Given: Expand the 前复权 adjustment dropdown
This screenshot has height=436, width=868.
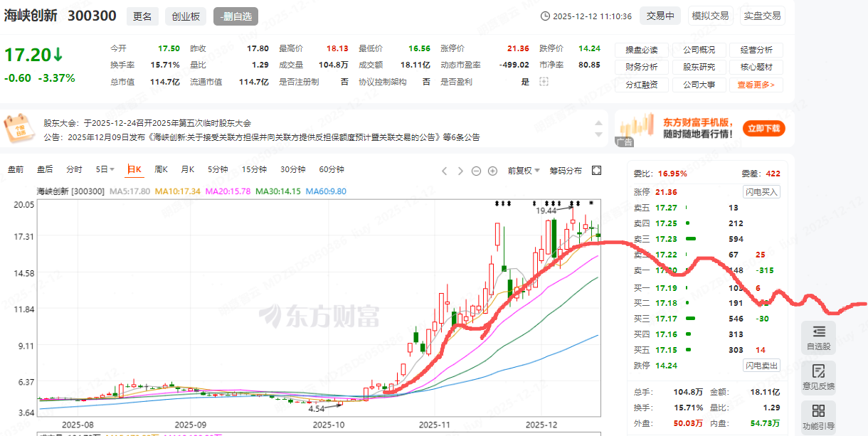Looking at the screenshot, I should (524, 171).
